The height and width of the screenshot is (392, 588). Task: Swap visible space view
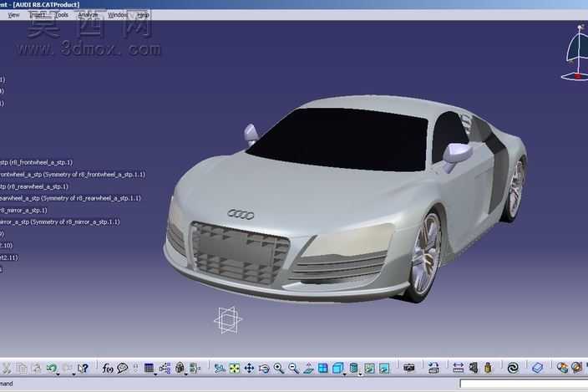coord(384,369)
